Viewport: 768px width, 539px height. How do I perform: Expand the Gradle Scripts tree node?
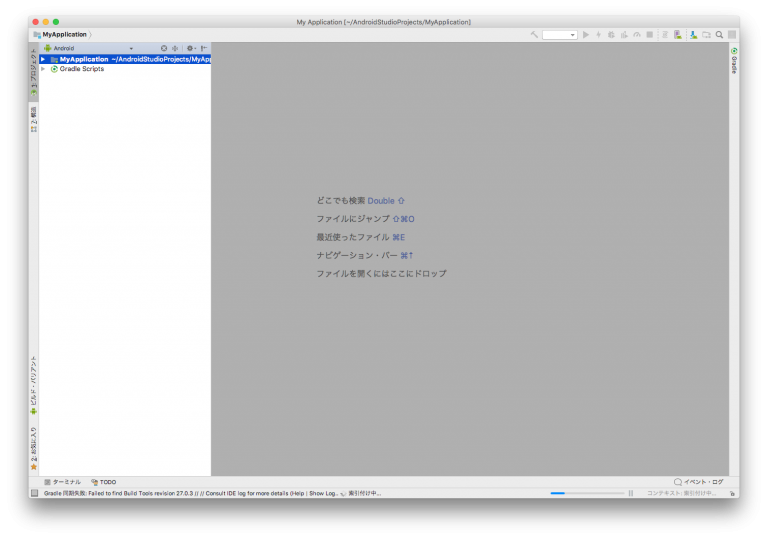point(43,69)
